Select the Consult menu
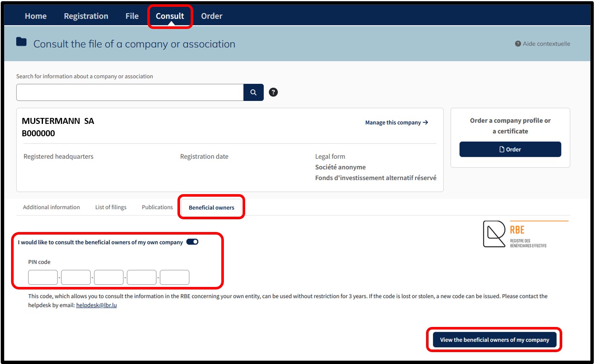The image size is (595, 364). [170, 16]
